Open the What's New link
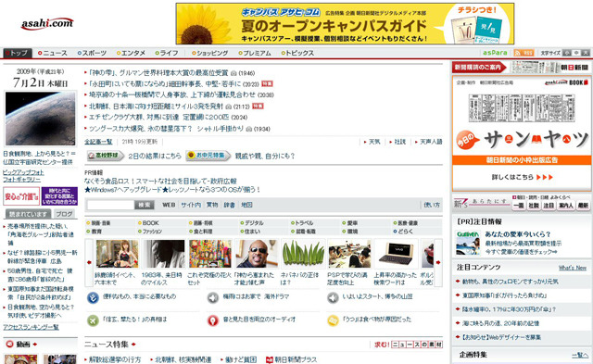593x364 pixels. [573, 268]
